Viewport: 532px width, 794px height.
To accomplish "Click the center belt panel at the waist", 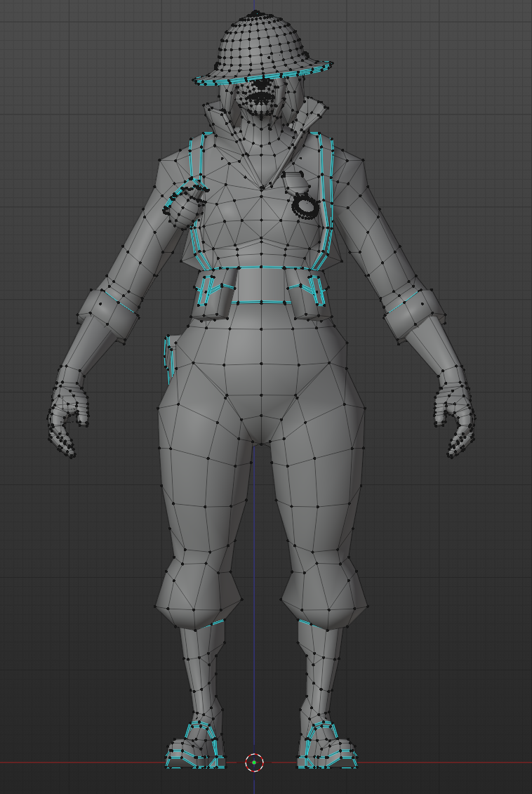I will pyautogui.click(x=262, y=285).
